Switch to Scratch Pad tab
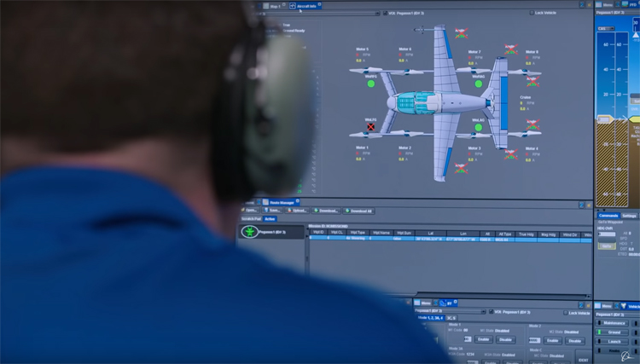640x364 pixels. point(251,219)
